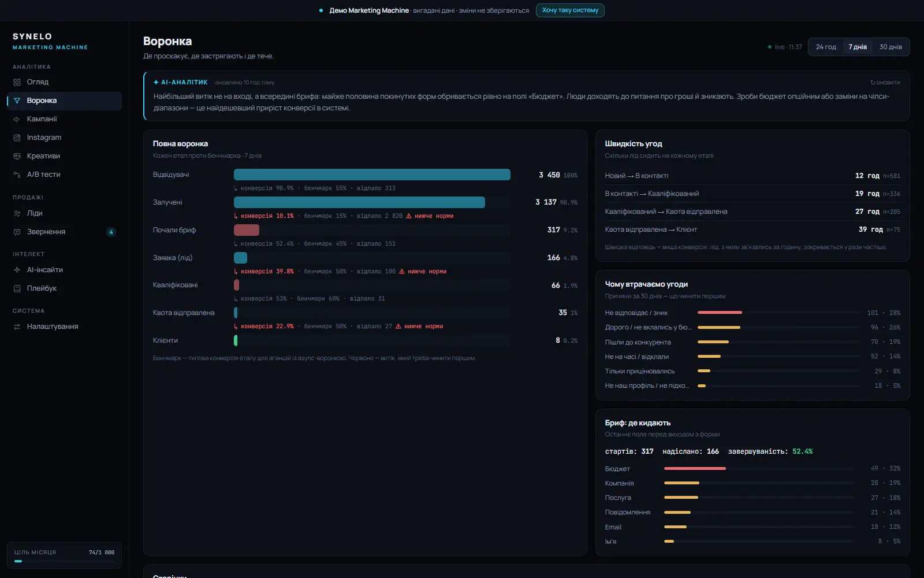Click the Кваліфіковані funnel stage label
The width and height of the screenshot is (924, 578).
point(175,285)
